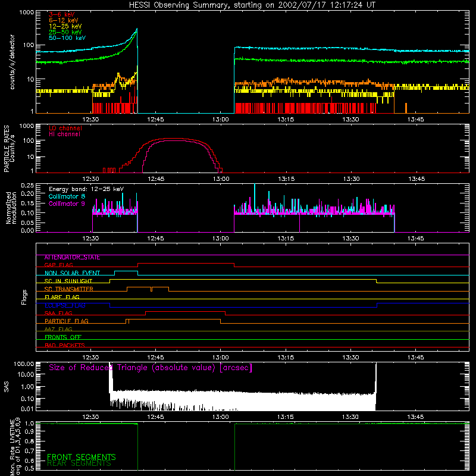Click the SAS axis label

7,387
